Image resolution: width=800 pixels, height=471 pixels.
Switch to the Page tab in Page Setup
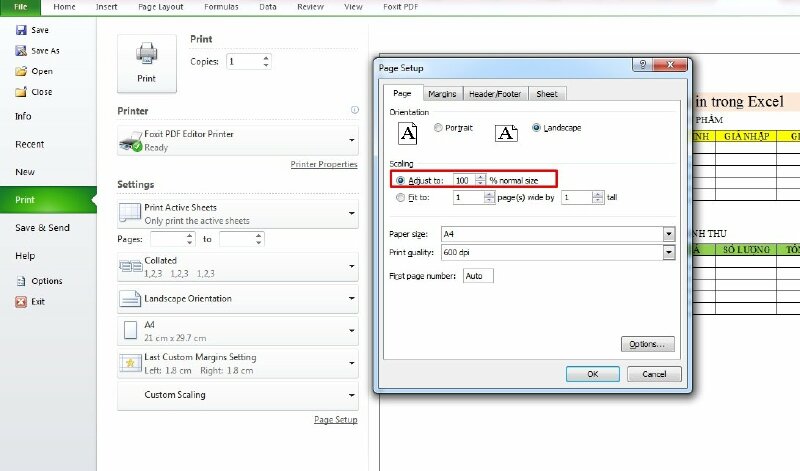click(x=402, y=93)
